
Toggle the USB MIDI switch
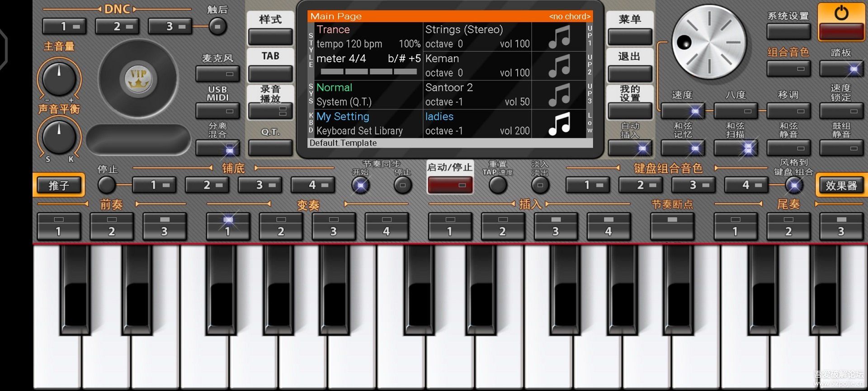pyautogui.click(x=217, y=111)
